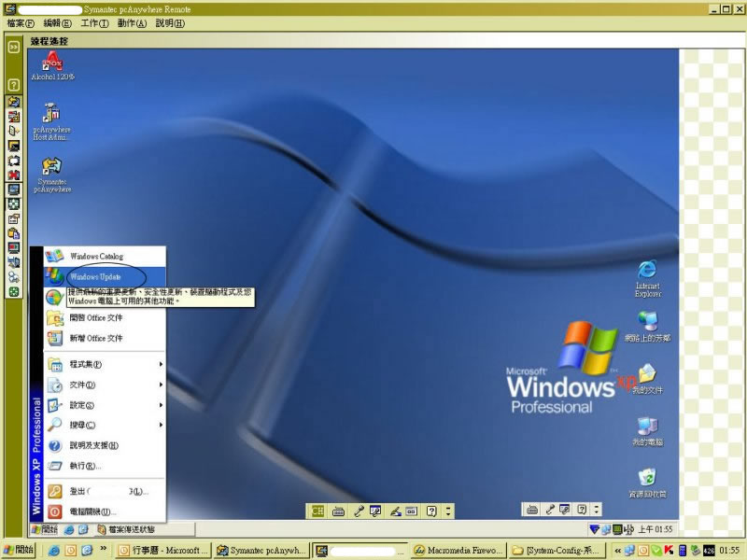This screenshot has width=747, height=560.
Task: Click Internet Explorer icon in local quick launch
Action: (x=54, y=550)
